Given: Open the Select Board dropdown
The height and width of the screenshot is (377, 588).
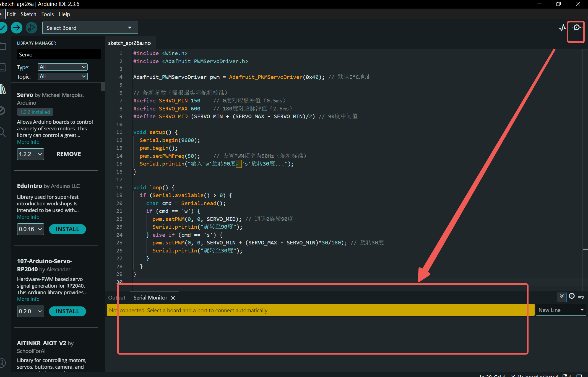Looking at the screenshot, I should [x=90, y=28].
